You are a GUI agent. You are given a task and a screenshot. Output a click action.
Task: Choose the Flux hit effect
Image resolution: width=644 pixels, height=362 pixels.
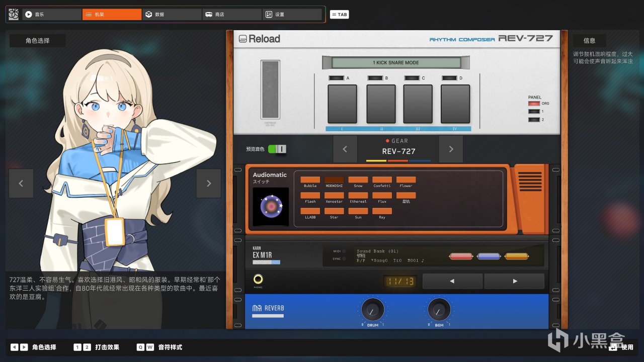click(x=382, y=195)
